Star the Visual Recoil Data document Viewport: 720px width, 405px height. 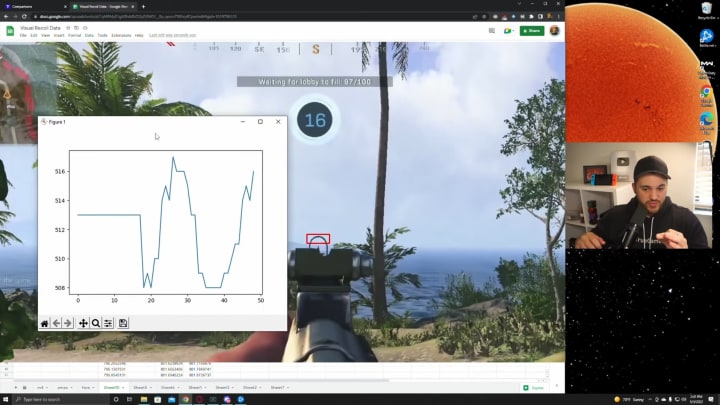[68, 28]
